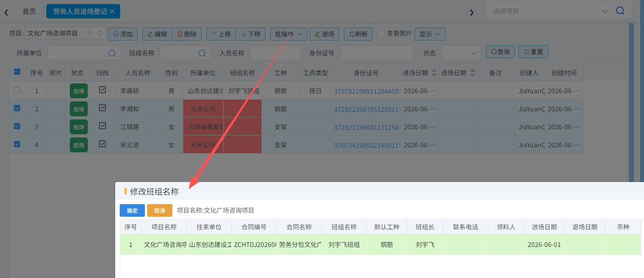The image size is (644, 278).
Task: Toggle 归档 checkbox in 李晨硕 row
Action: tap(103, 90)
